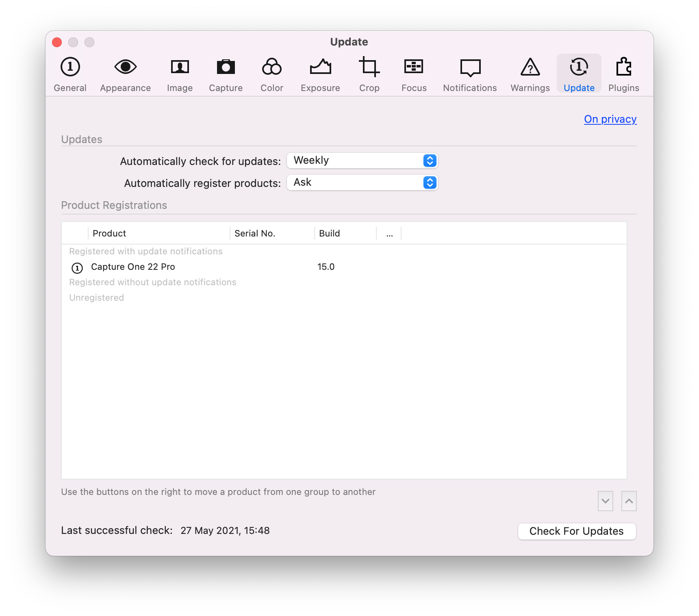Move product down with down-arrow button

tap(606, 501)
